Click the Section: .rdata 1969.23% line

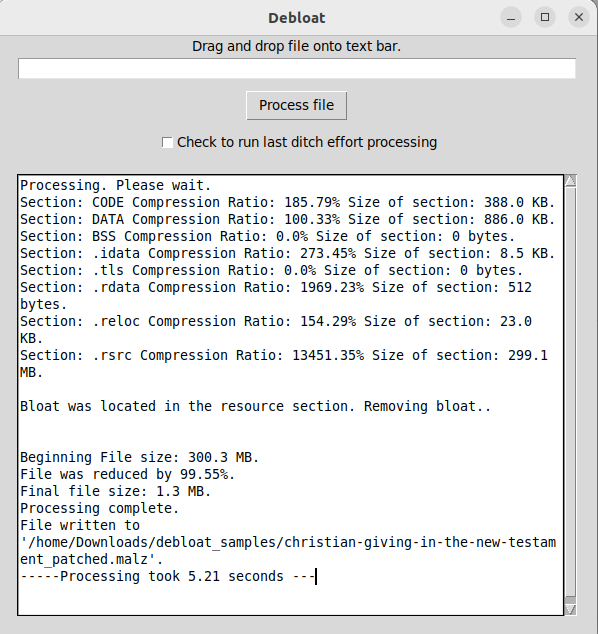click(x=276, y=296)
